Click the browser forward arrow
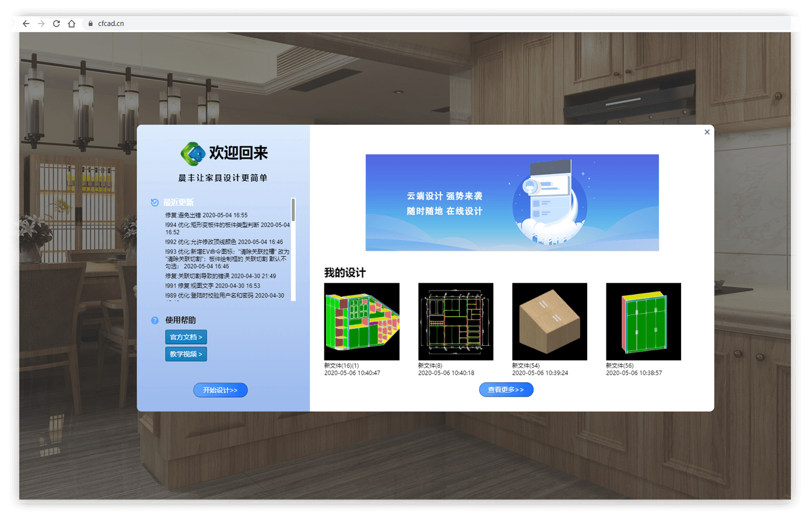 [x=41, y=24]
